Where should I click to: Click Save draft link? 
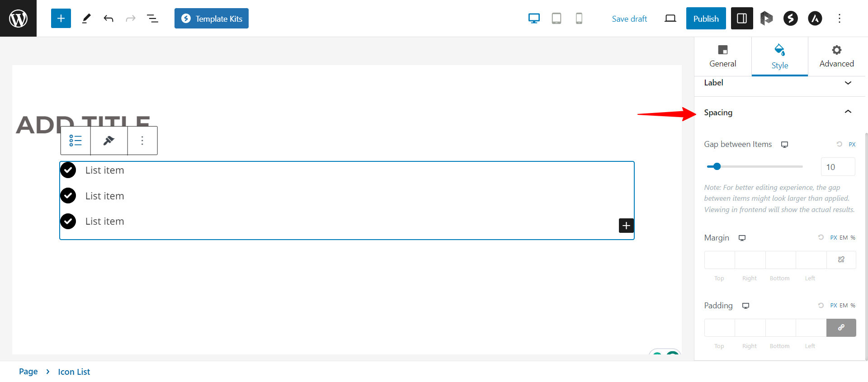(629, 19)
